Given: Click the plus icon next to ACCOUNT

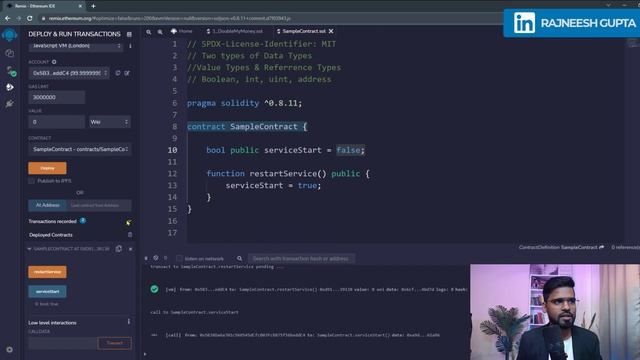Looking at the screenshot, I should pos(54,62).
